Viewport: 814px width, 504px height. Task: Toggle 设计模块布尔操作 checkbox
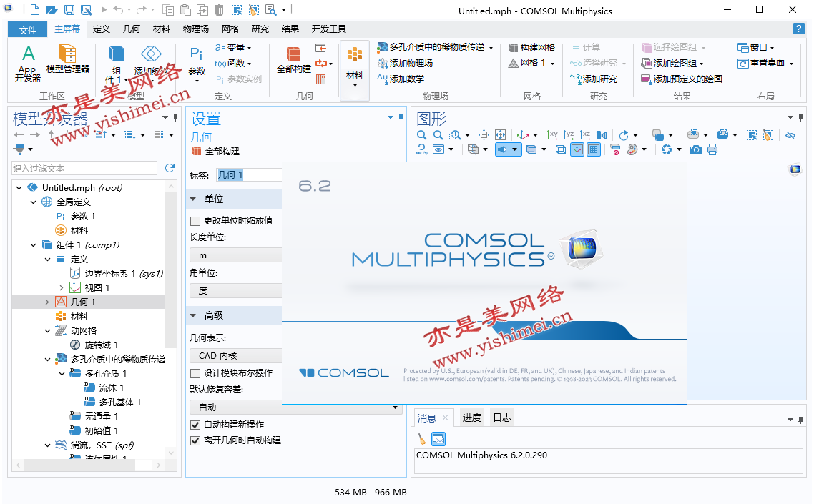[x=195, y=373]
